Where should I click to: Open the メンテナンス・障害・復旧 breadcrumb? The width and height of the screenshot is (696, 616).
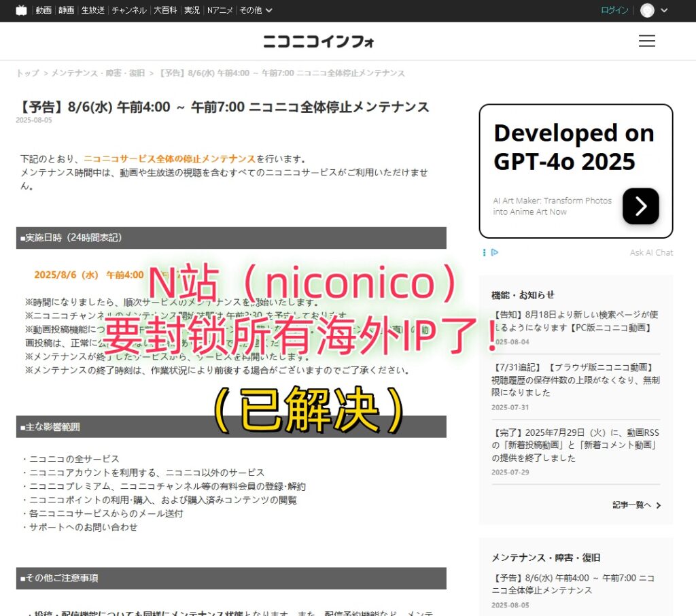[98, 73]
